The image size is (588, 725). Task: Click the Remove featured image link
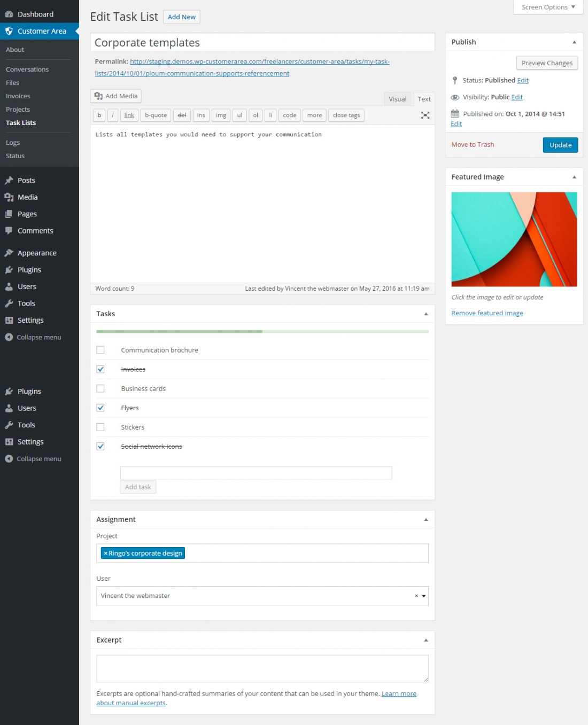(x=486, y=313)
